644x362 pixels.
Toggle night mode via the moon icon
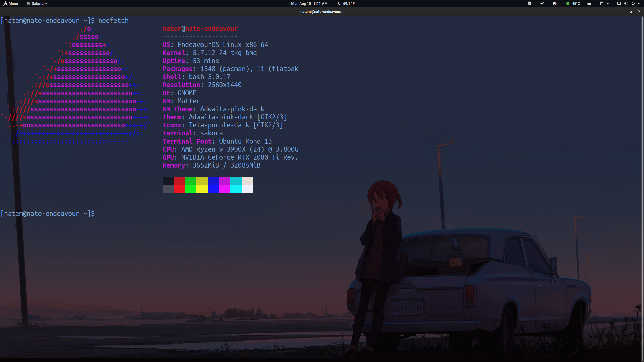339,3
